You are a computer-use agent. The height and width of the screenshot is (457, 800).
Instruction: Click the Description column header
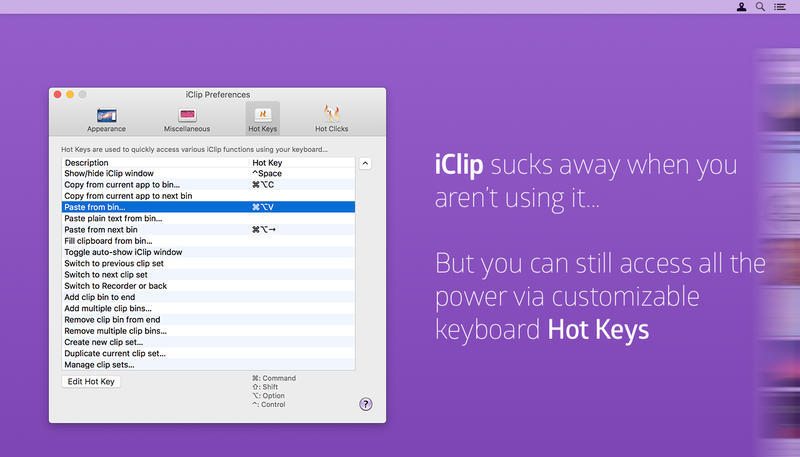(155, 163)
